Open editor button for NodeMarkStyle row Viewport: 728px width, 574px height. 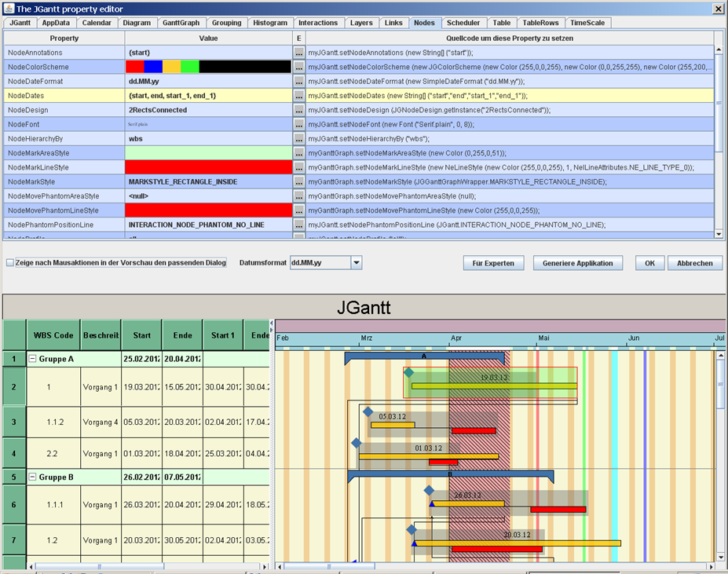pos(299,182)
